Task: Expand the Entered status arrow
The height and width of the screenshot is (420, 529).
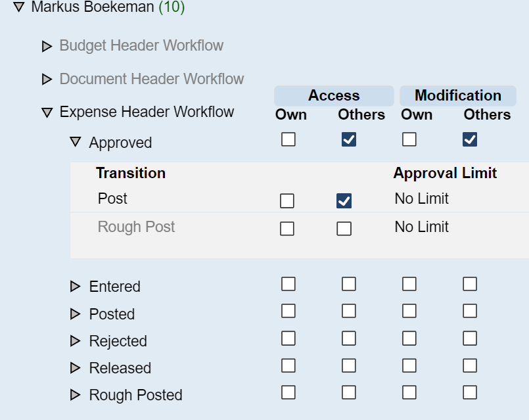Action: pyautogui.click(x=75, y=287)
